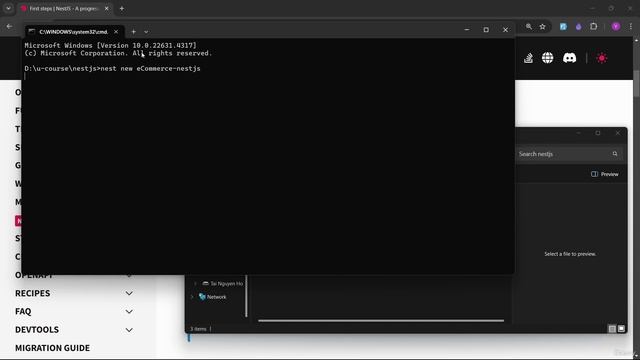Switch File Explorer to large icons view
640x360 pixels.
[x=621, y=329]
